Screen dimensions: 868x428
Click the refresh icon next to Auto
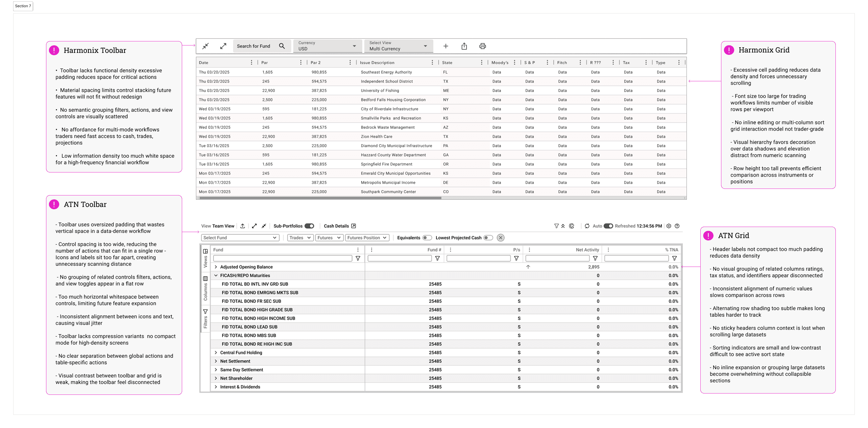point(587,226)
